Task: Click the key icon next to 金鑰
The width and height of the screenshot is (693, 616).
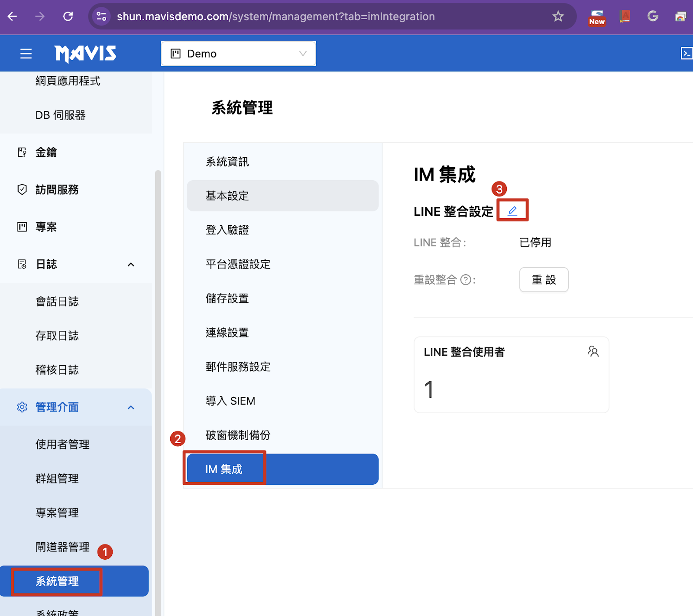Action: click(22, 152)
